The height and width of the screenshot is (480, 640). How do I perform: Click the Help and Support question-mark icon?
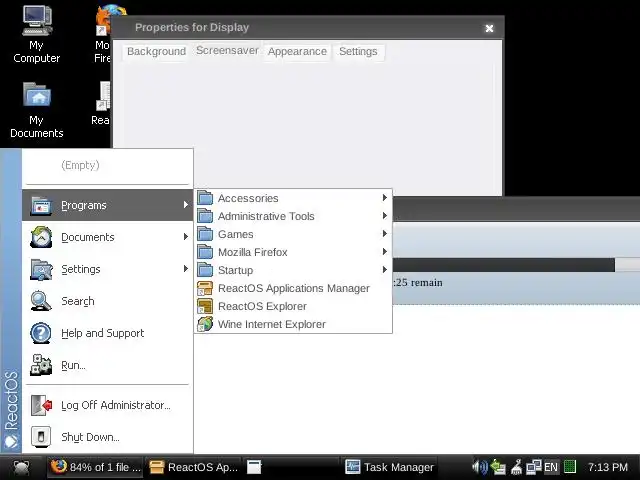[x=41, y=333]
